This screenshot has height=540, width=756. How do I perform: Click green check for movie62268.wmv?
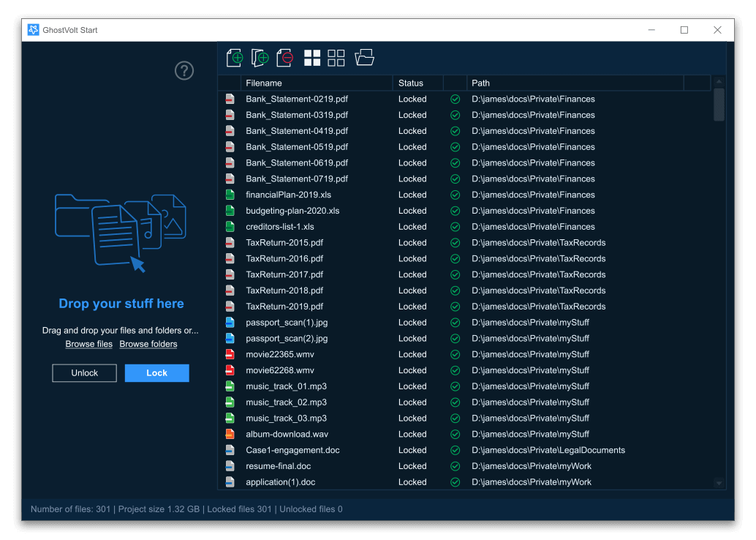tap(456, 370)
